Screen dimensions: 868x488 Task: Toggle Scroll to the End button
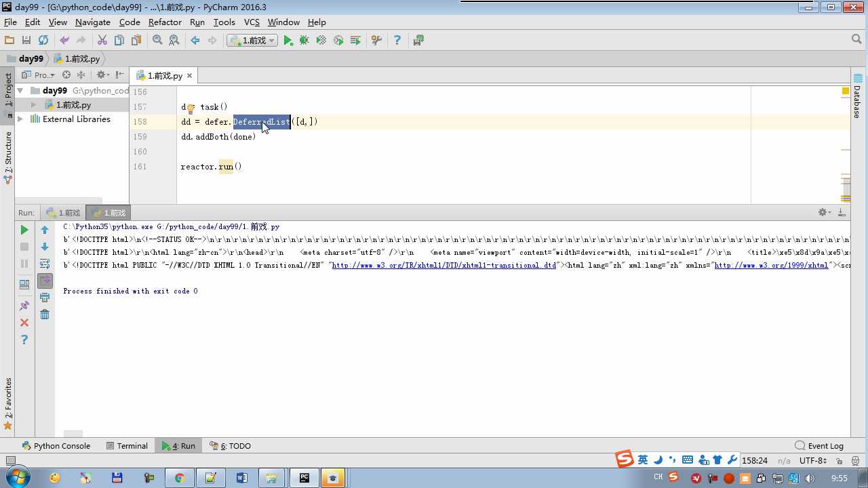[x=45, y=281]
